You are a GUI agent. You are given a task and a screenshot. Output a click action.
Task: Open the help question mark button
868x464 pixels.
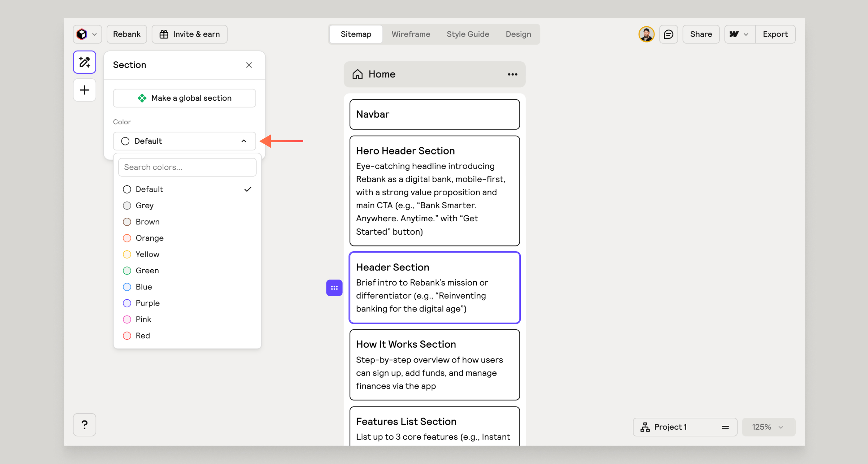84,425
